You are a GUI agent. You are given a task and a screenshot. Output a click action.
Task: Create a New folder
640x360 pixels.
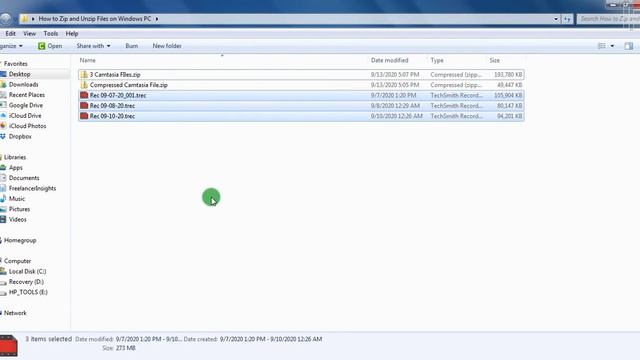point(167,46)
